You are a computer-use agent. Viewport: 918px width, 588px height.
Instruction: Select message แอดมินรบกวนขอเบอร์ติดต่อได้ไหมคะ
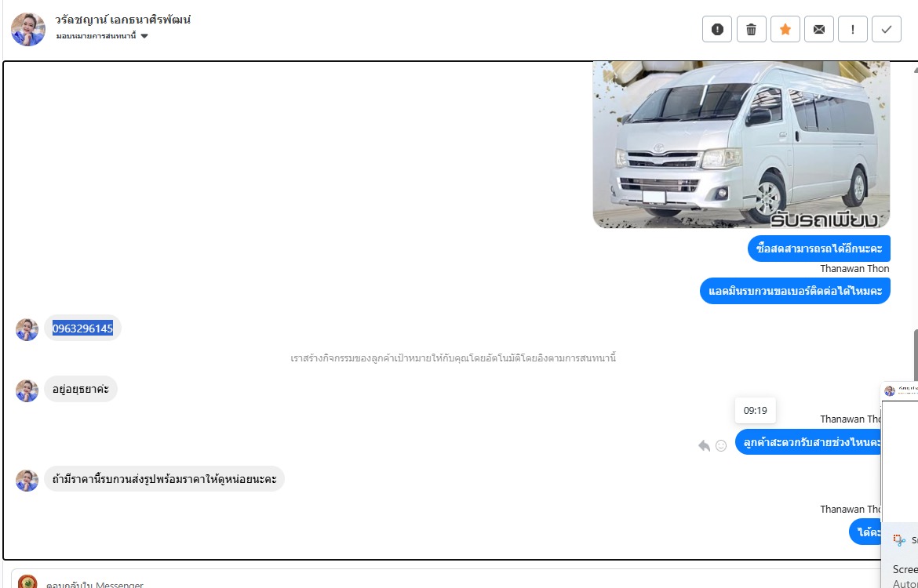coord(795,291)
